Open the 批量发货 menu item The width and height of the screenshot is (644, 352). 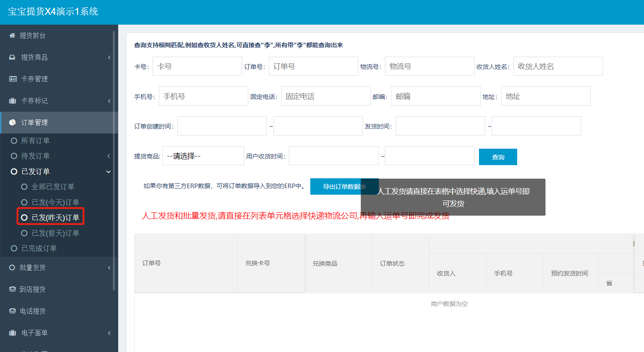coord(33,267)
